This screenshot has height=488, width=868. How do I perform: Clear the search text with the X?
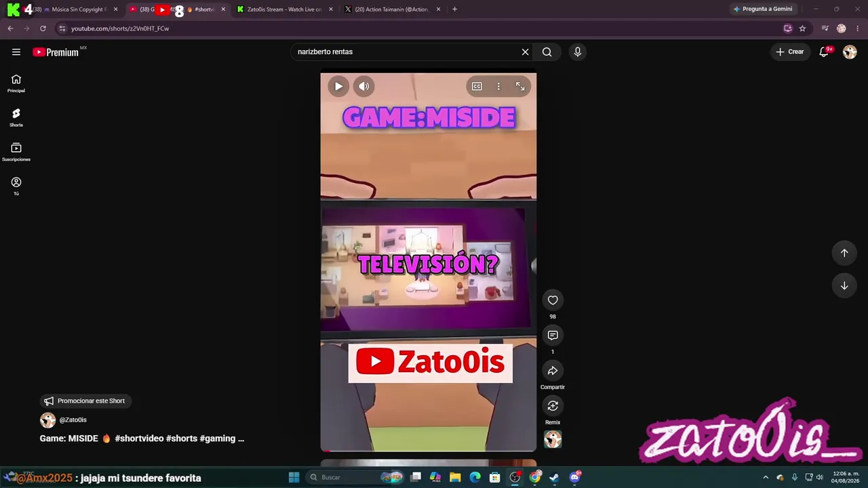coord(525,52)
